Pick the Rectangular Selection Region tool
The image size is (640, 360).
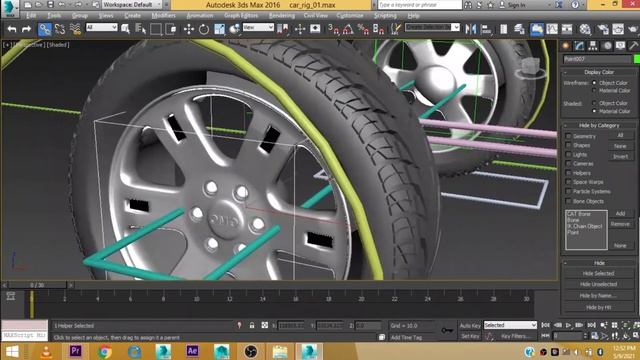point(156,29)
